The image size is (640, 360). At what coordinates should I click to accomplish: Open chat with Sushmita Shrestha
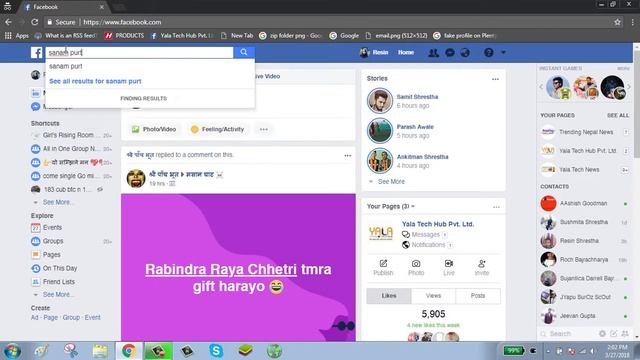pyautogui.click(x=584, y=222)
